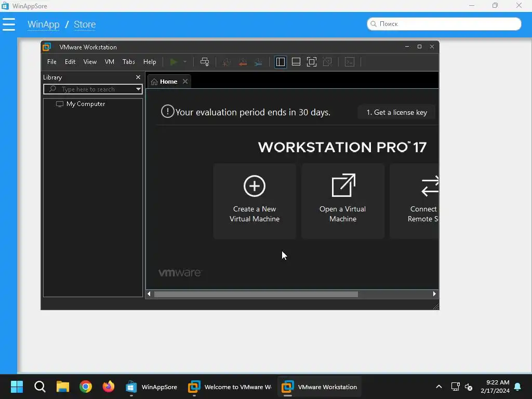The image size is (532, 399).
Task: Click the Manage Snapshots toolbar icon
Action: click(x=259, y=62)
